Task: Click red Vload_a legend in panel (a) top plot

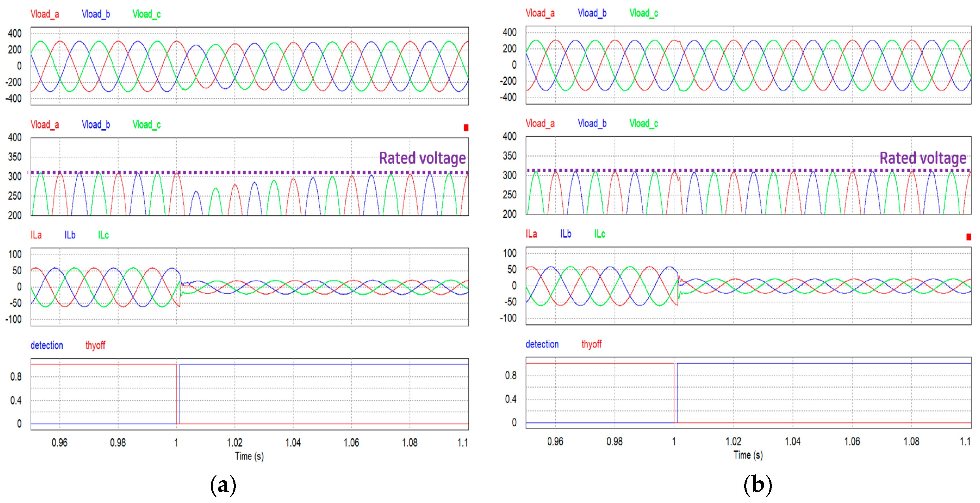Action: (44, 14)
